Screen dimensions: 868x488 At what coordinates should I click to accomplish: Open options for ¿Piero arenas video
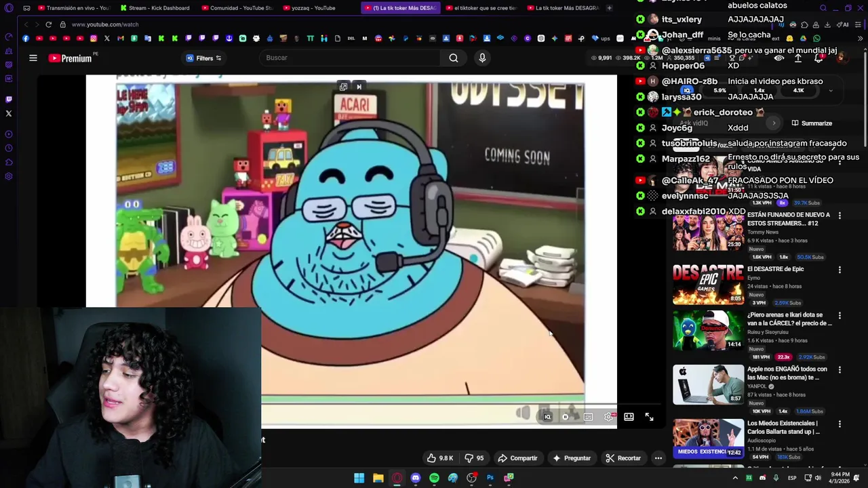[840, 316]
